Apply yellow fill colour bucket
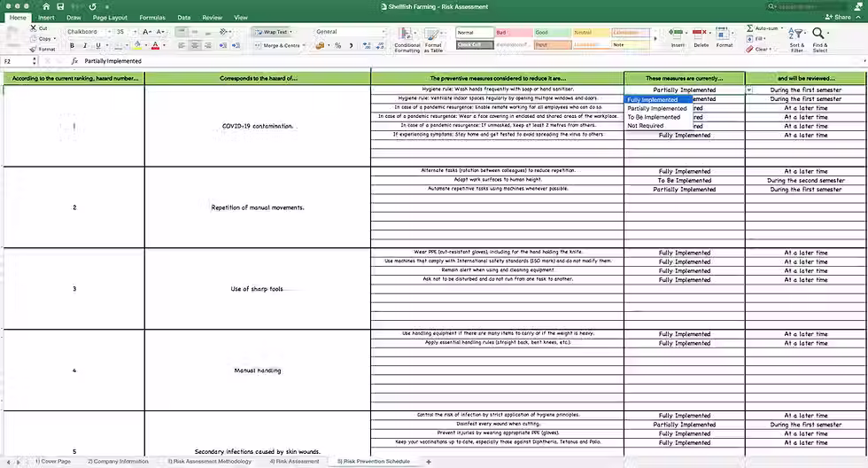 tap(137, 45)
